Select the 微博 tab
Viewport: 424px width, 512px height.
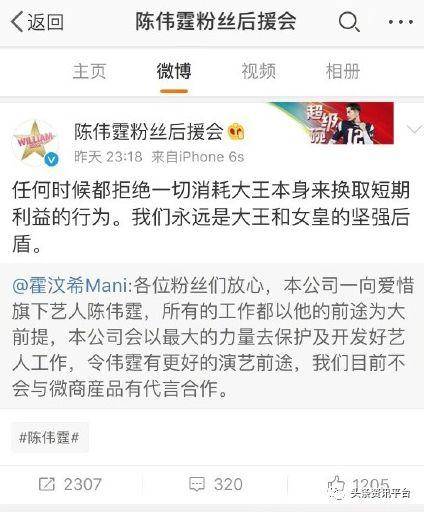(174, 72)
